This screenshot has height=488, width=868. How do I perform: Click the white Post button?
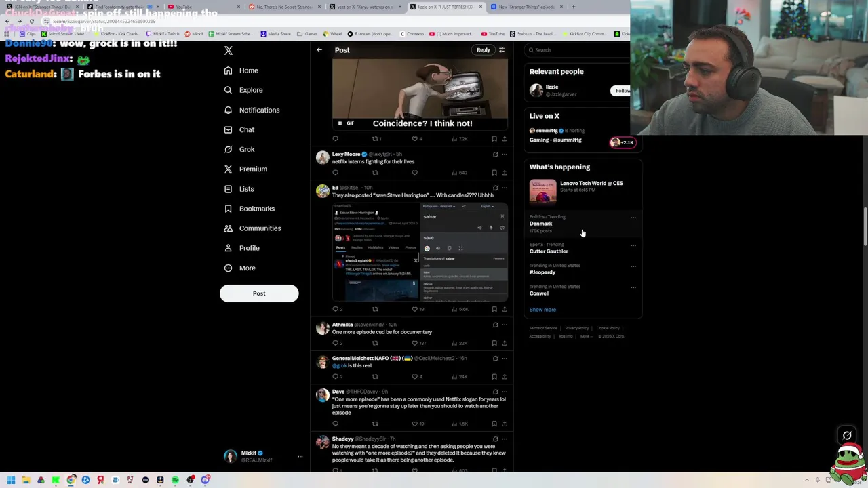point(259,293)
